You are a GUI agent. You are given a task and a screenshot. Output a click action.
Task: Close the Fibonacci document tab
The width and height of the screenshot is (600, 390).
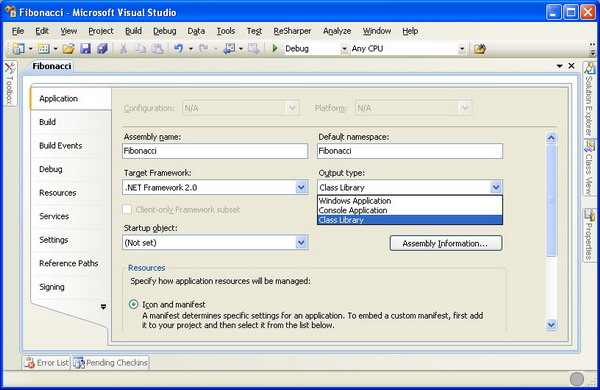pyautogui.click(x=571, y=66)
